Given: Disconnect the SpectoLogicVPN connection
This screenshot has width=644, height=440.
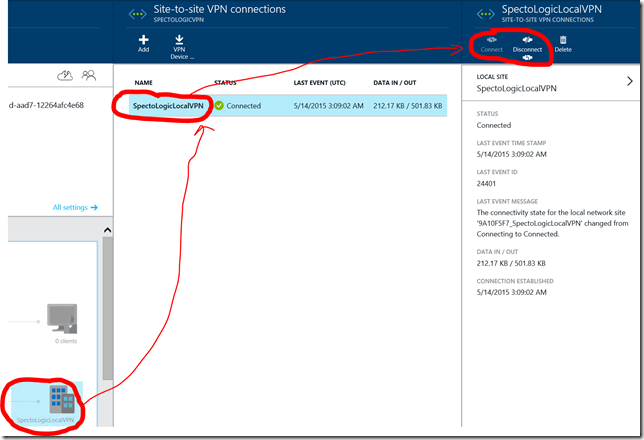Looking at the screenshot, I should coord(526,43).
